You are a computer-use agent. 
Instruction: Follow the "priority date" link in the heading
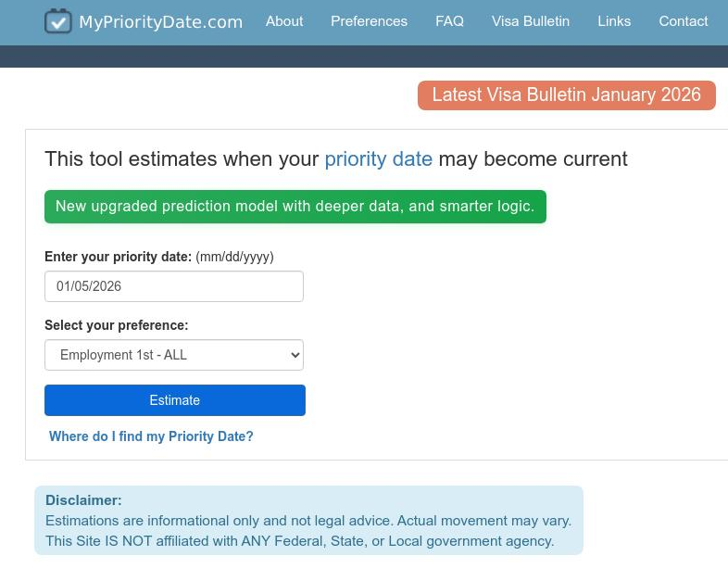click(x=378, y=158)
